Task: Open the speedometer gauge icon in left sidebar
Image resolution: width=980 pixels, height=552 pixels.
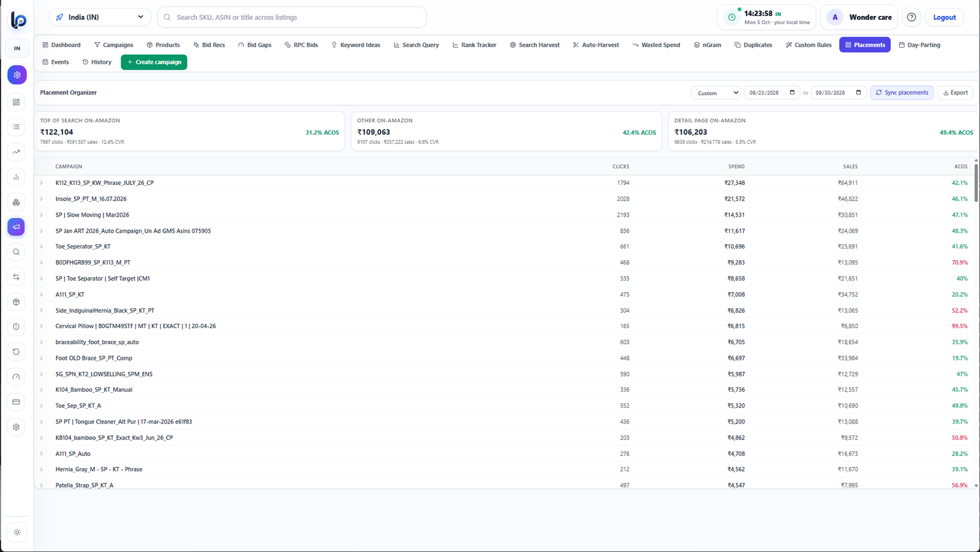Action: point(17,377)
